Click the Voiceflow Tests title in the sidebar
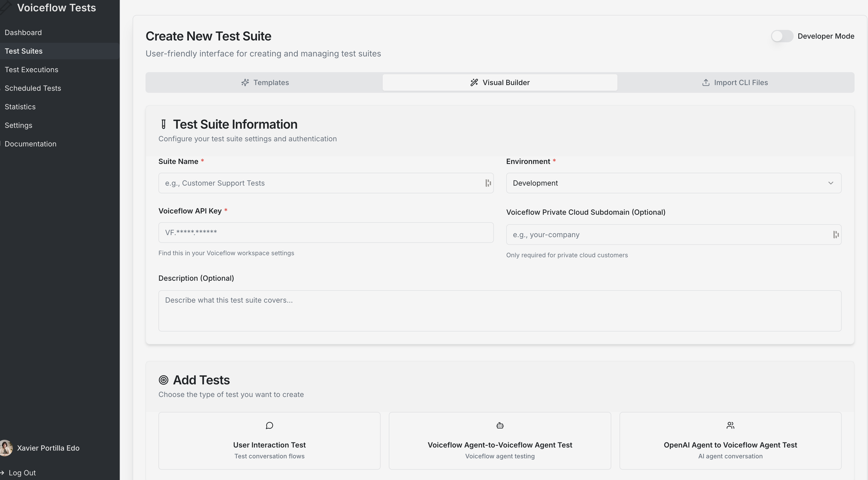 (x=57, y=8)
